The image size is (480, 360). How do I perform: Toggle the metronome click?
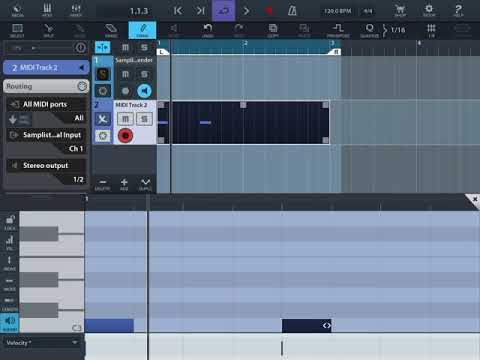292,11
